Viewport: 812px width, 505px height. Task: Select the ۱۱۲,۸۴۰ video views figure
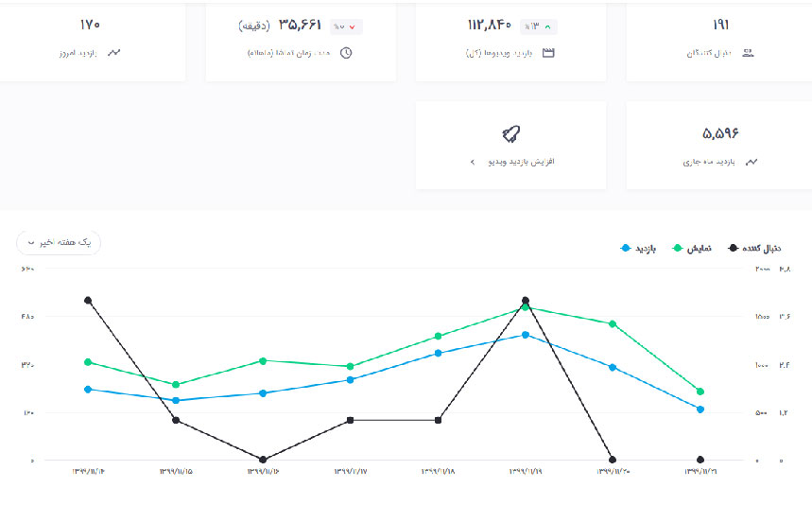489,26
